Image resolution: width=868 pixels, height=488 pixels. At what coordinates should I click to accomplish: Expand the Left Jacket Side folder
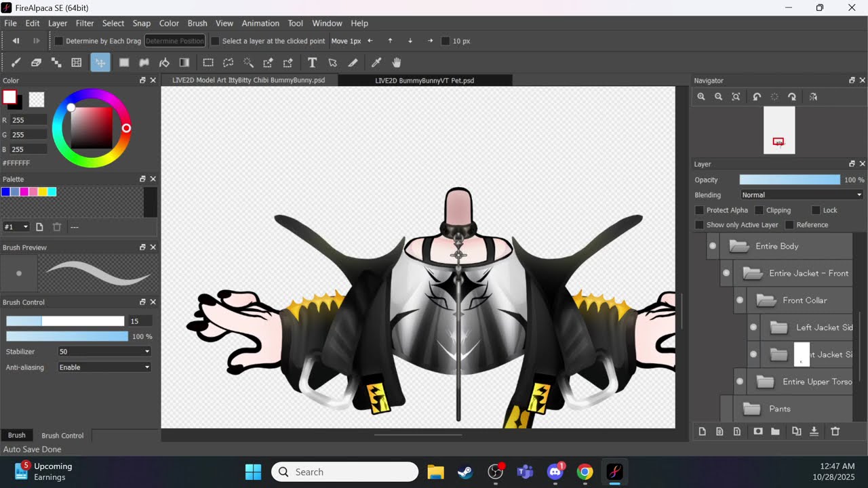tap(779, 327)
